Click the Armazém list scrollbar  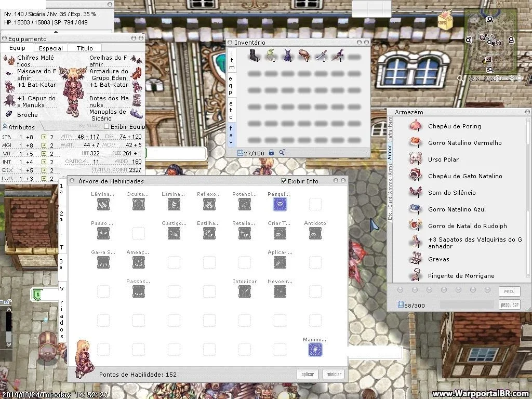[x=528, y=199]
